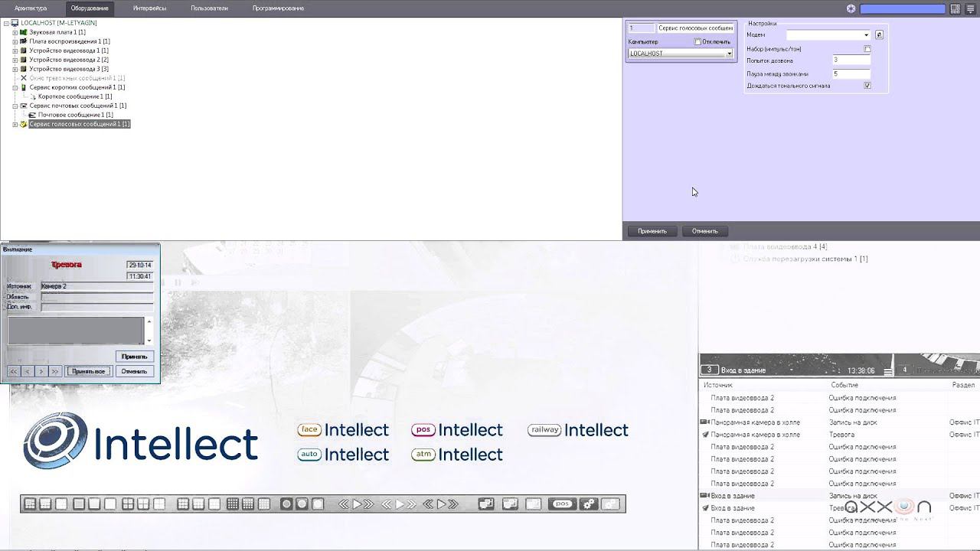Click the Пауза между звонками field
The height and width of the screenshot is (551, 980).
pos(851,74)
